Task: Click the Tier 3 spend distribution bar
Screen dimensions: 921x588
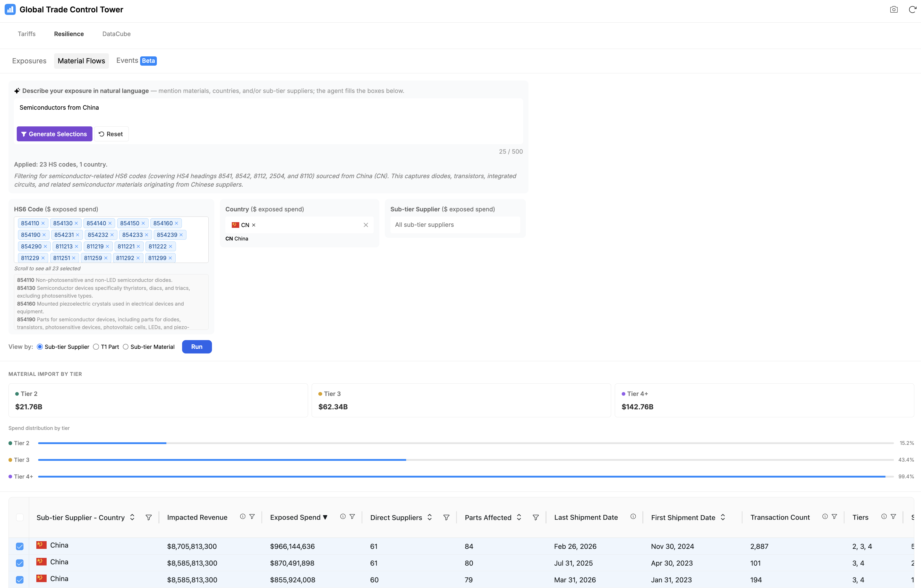Action: [x=466, y=460]
